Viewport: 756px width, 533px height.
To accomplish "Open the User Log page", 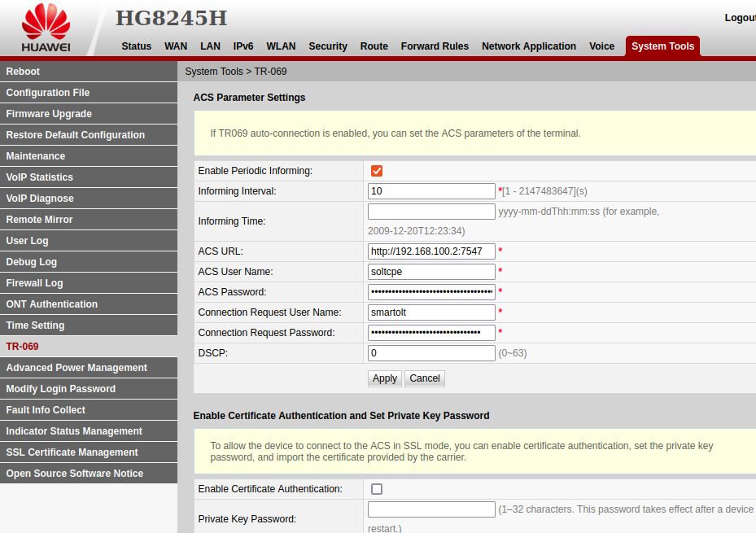I will click(x=89, y=241).
